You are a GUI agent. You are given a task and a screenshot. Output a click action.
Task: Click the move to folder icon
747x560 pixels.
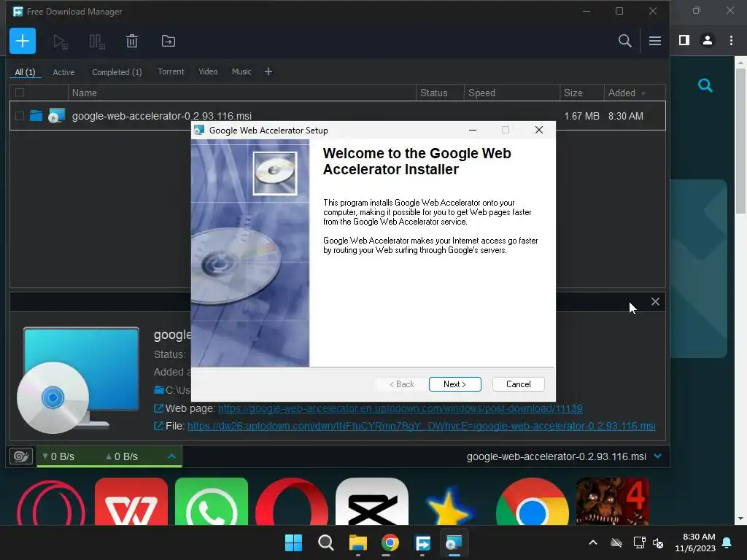[x=169, y=41]
